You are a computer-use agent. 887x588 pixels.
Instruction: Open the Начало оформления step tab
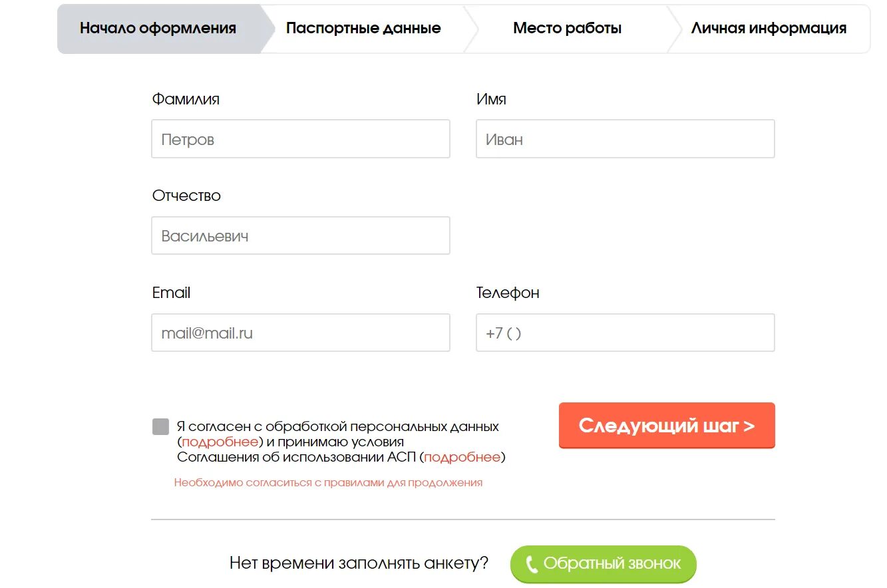158,29
